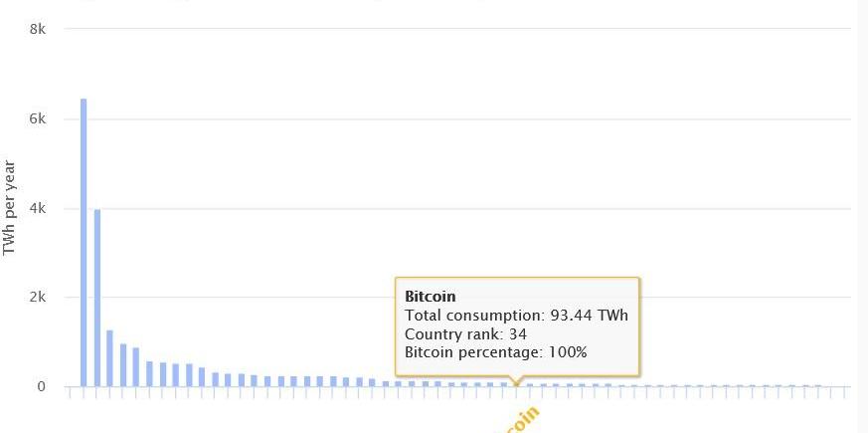Click the Total consumption 93.44 TWh line
Viewport: 868px width, 433px height.
(516, 316)
